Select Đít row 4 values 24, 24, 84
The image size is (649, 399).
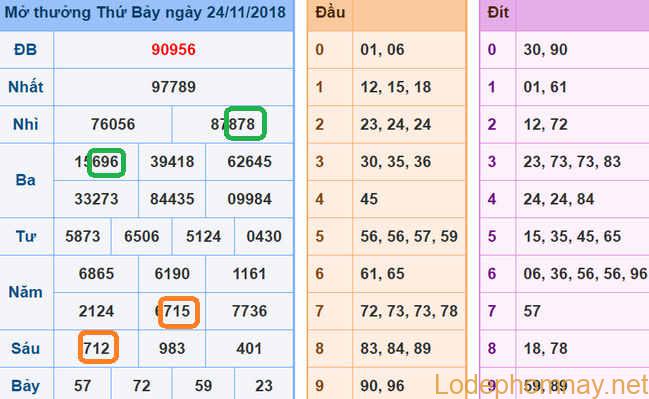[x=559, y=199]
